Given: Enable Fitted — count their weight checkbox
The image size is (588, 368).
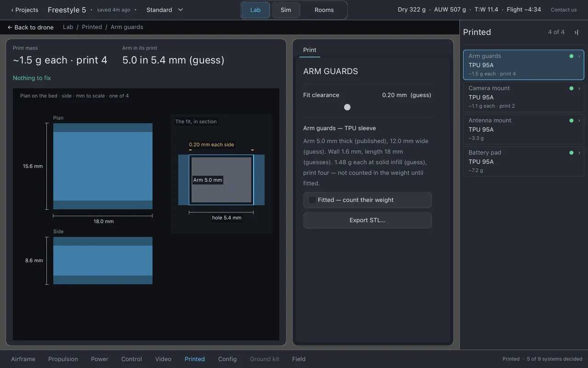Looking at the screenshot, I should (312, 200).
